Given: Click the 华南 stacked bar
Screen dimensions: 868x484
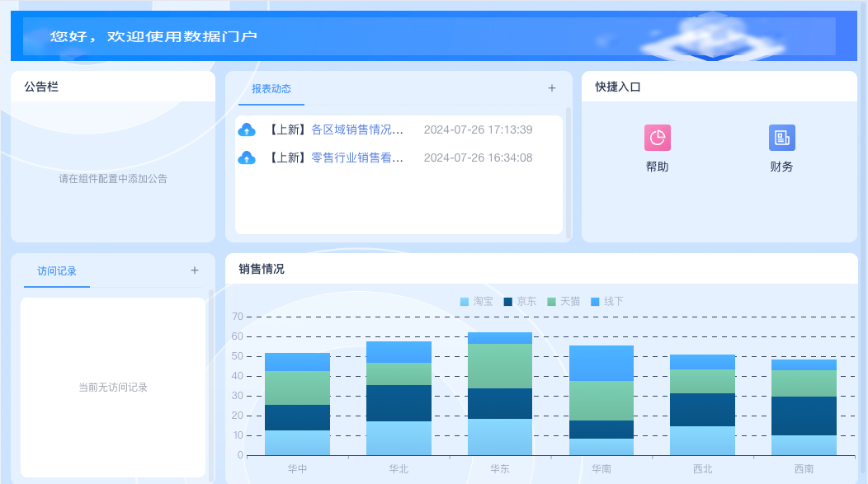Looking at the screenshot, I should coord(601,401).
